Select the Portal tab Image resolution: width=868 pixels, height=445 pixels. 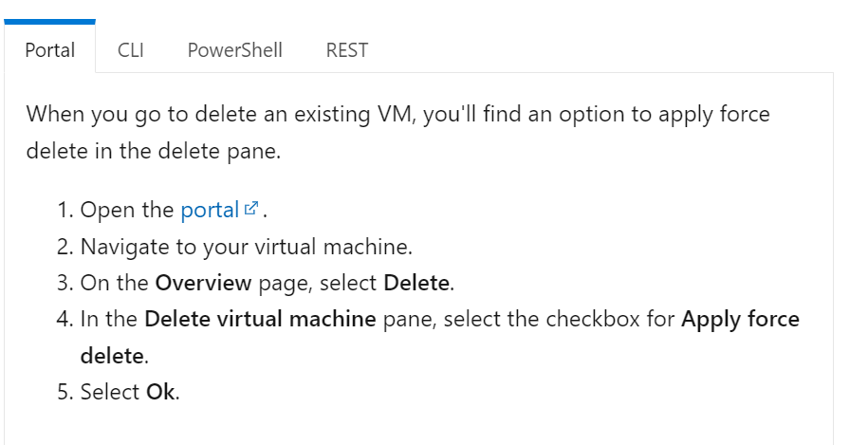pyautogui.click(x=50, y=49)
